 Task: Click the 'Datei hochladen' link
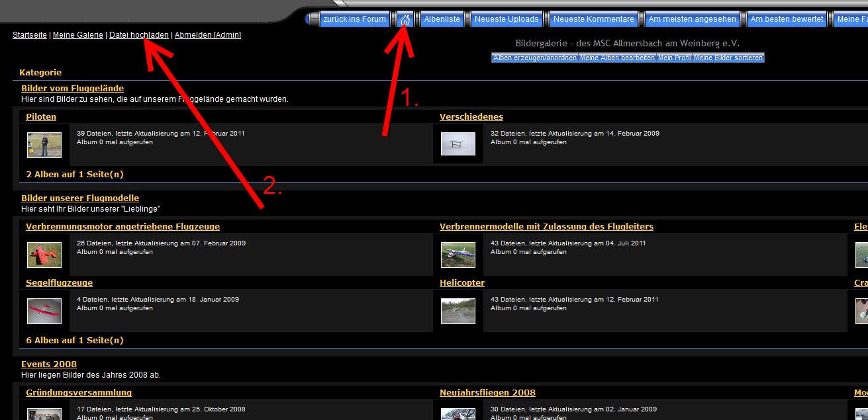pos(139,35)
